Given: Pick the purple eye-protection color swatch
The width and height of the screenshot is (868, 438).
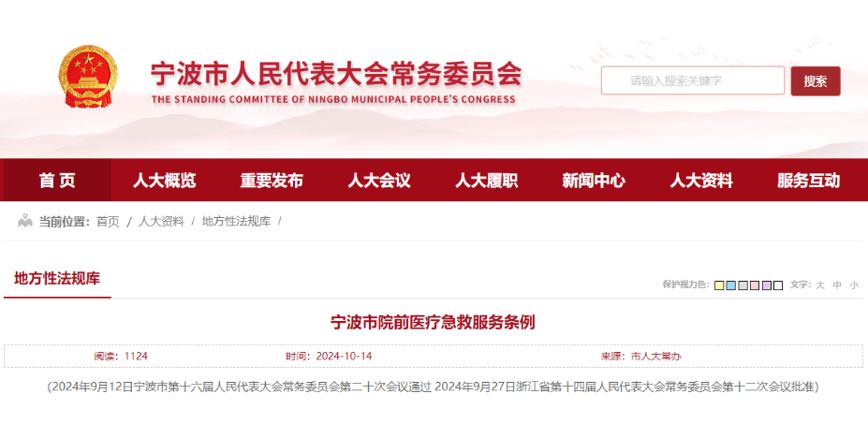Looking at the screenshot, I should coord(766,285).
